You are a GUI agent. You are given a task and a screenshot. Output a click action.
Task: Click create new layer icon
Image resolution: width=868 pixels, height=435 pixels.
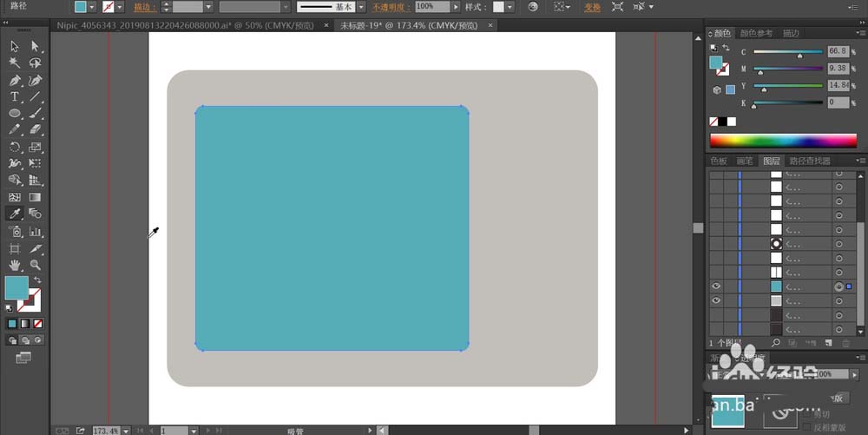[x=829, y=343]
